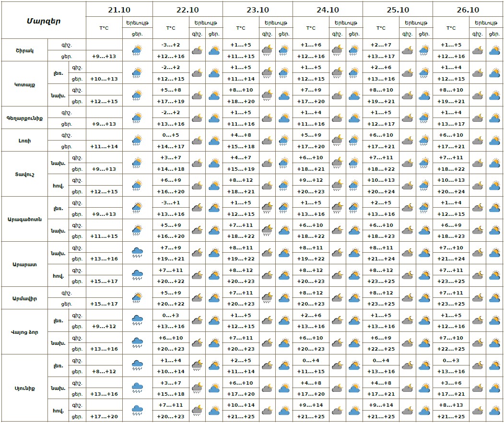Click the Սյունիք region name

click(24, 388)
